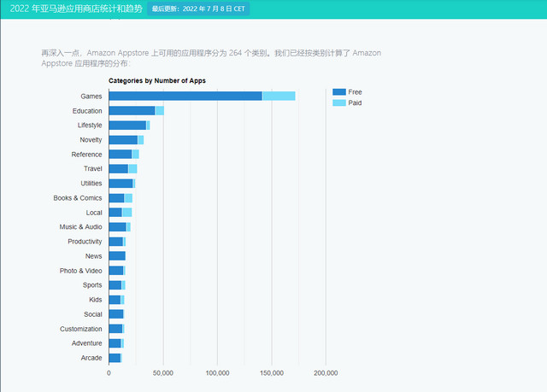547x392 pixels.
Task: Click the Productivity bar
Action: pos(117,242)
